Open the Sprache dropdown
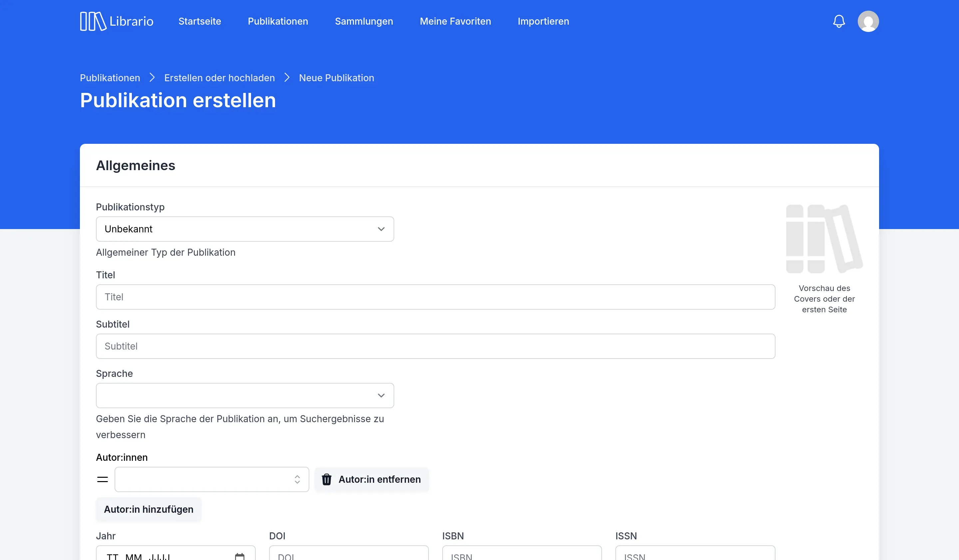 click(245, 396)
